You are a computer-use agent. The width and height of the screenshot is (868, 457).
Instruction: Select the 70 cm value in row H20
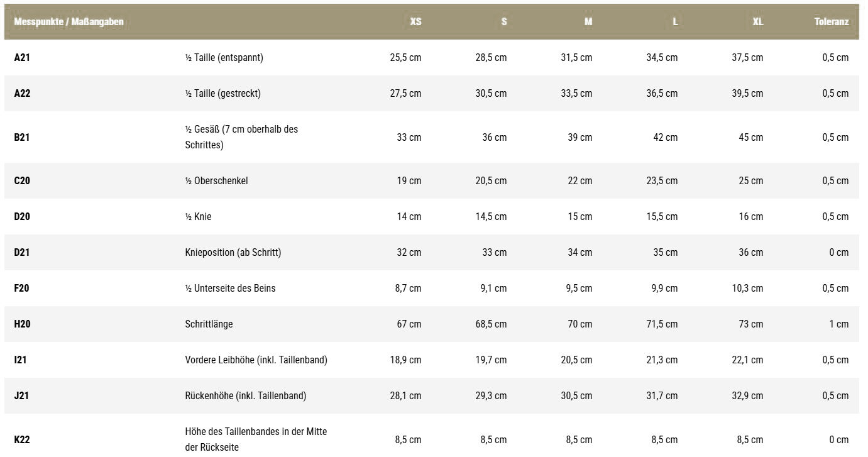(580, 324)
